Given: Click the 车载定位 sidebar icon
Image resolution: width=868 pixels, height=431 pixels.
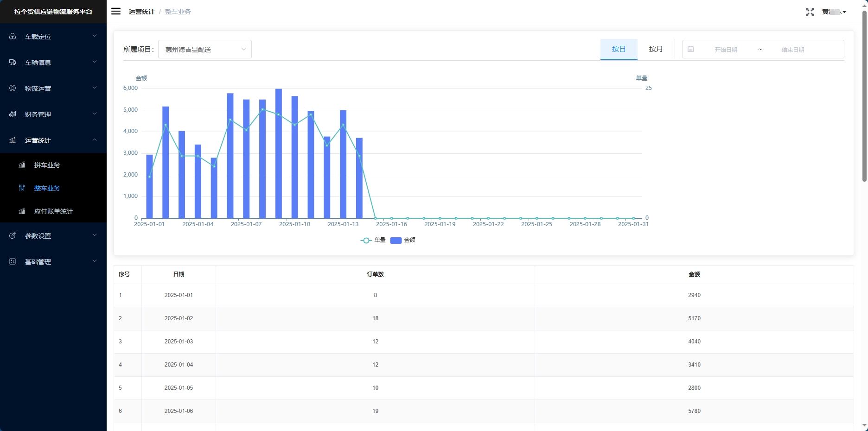Looking at the screenshot, I should (x=13, y=36).
